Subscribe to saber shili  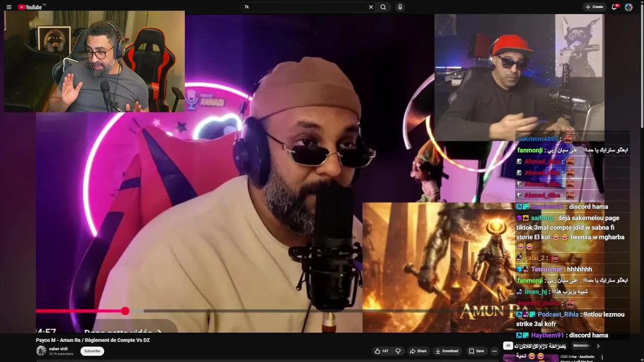[x=92, y=351]
